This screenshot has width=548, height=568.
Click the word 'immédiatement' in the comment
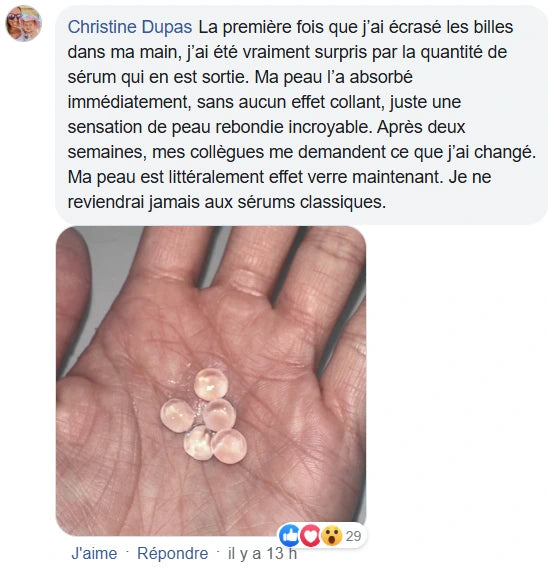point(129,102)
